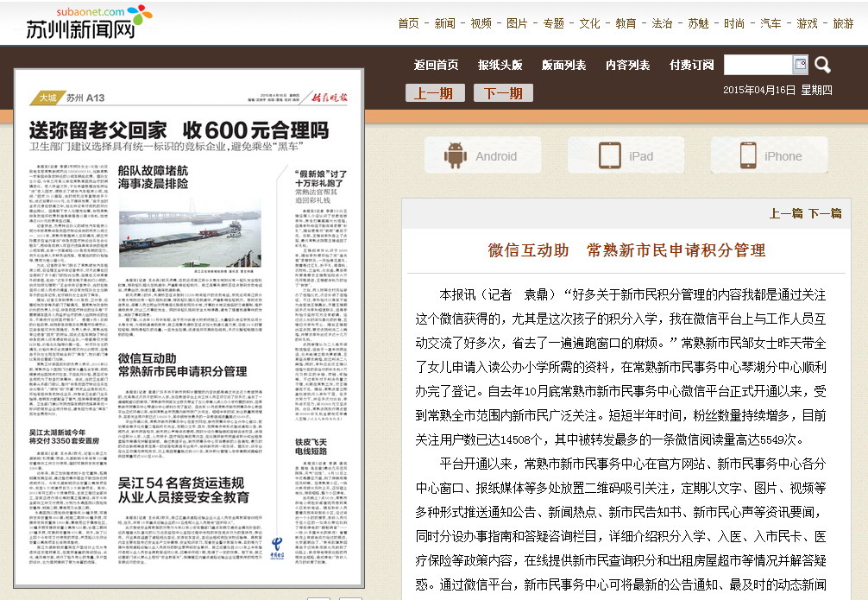Open the 付费订阅 page
The height and width of the screenshot is (600, 868).
[691, 65]
